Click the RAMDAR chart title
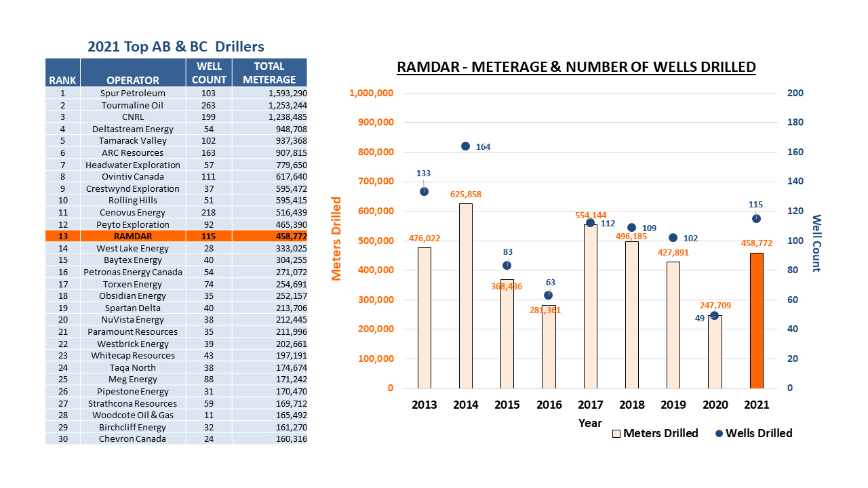Screen dimensions: 868x488 pyautogui.click(x=576, y=67)
